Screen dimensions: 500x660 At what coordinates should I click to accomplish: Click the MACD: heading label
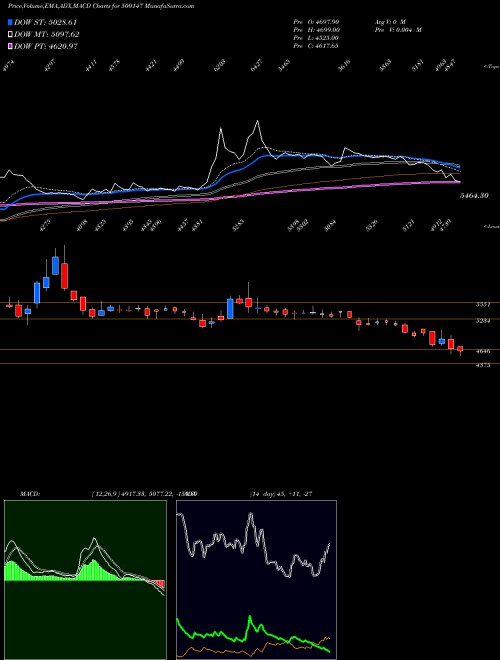tap(30, 494)
